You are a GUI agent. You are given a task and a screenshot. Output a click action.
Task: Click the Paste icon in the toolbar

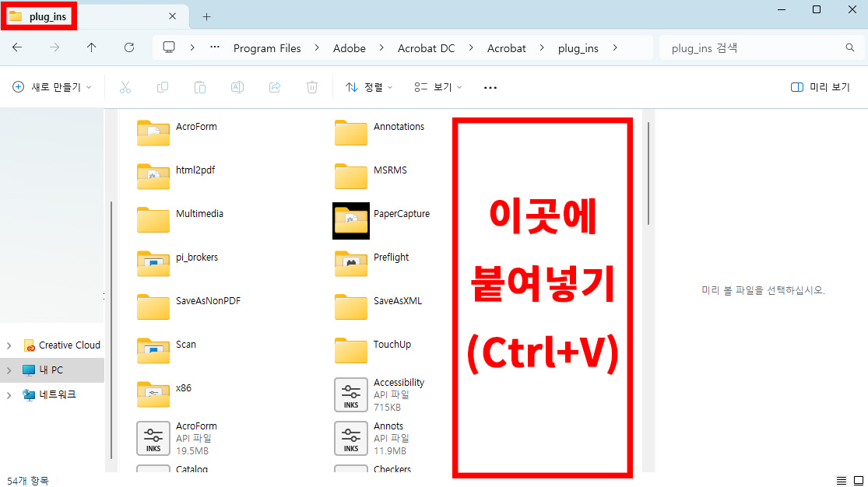(200, 86)
